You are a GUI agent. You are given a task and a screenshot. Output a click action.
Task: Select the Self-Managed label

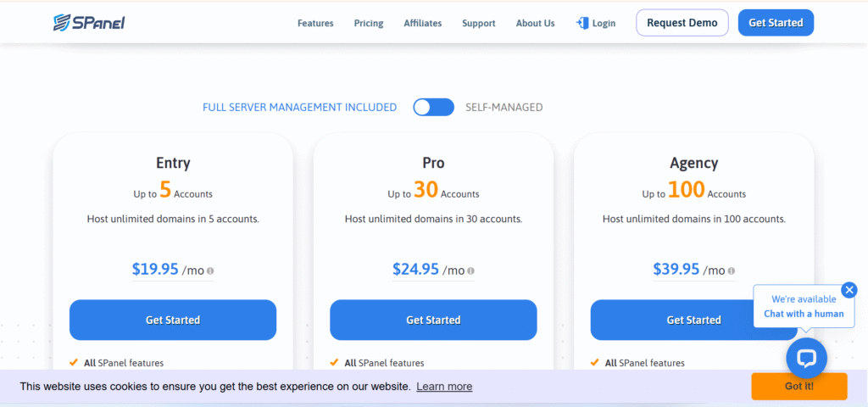504,108
